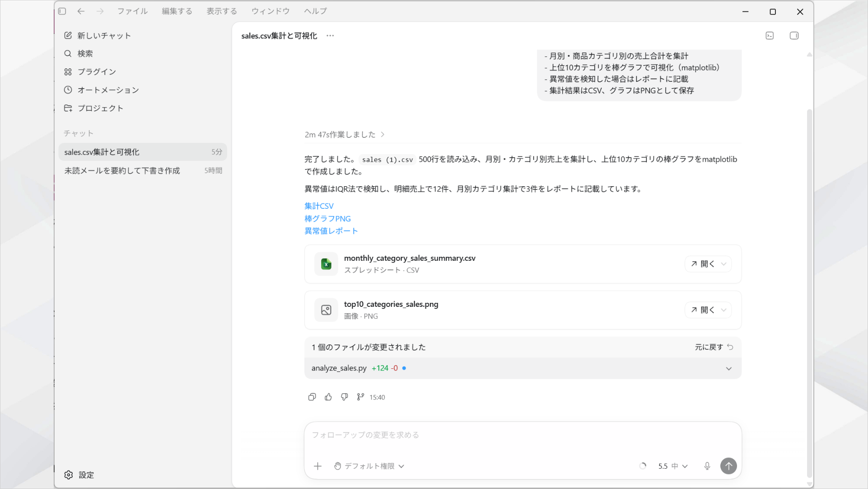868x489 pixels.
Task: Revert changes with 元に戻す
Action: point(714,347)
